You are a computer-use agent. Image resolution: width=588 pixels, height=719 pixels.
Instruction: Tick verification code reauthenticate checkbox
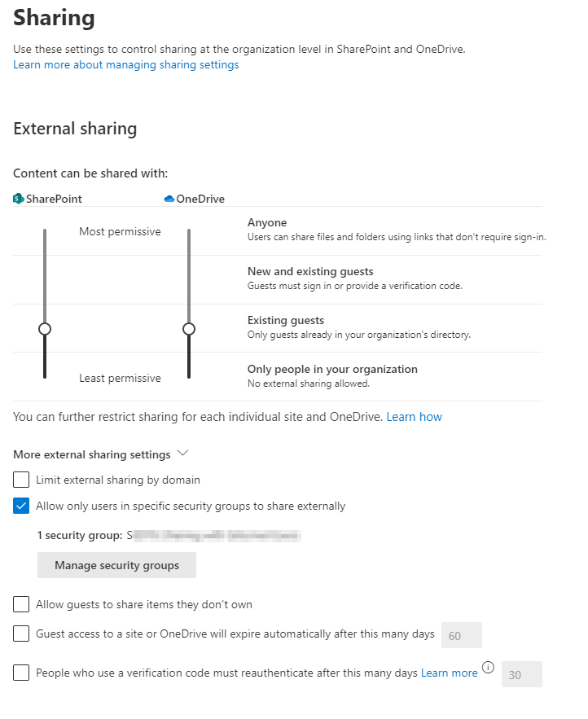[x=21, y=673]
